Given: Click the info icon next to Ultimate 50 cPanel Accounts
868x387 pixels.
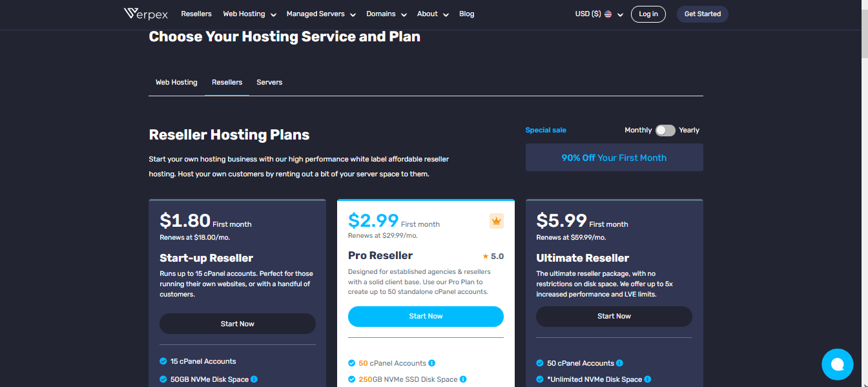Looking at the screenshot, I should [619, 363].
